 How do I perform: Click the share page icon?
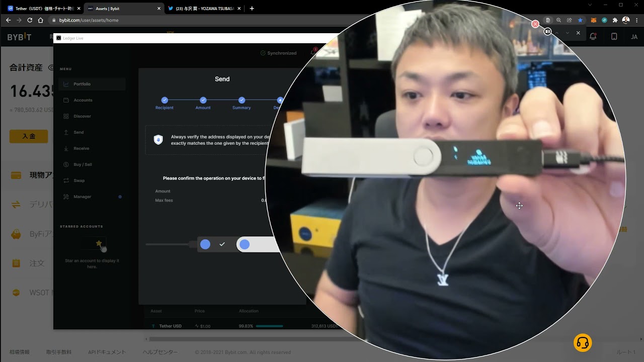click(569, 20)
